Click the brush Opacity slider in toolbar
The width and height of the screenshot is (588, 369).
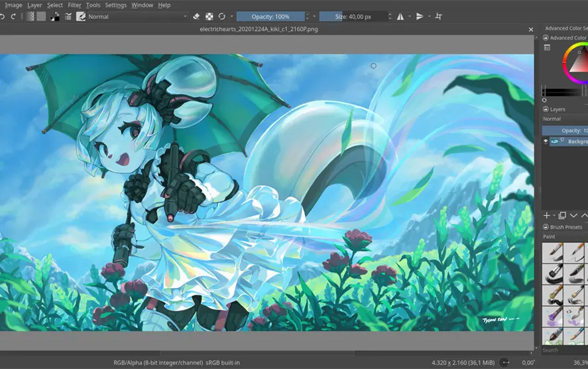pos(270,17)
